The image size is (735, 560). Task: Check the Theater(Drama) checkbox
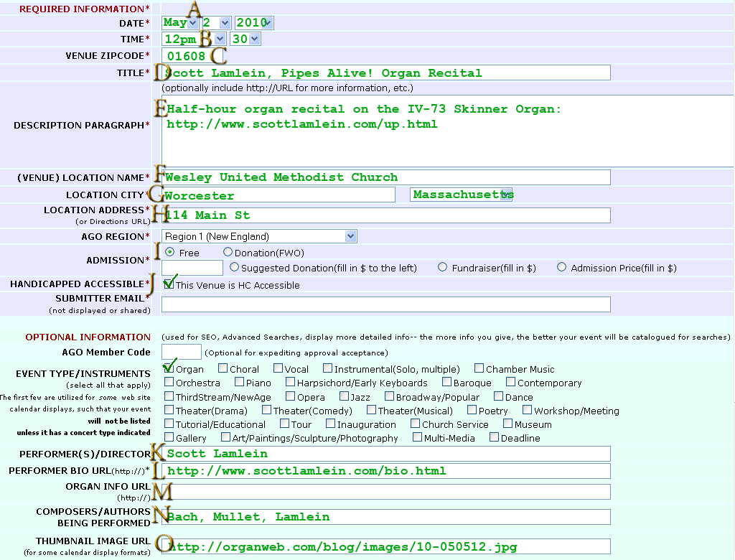[x=169, y=410]
